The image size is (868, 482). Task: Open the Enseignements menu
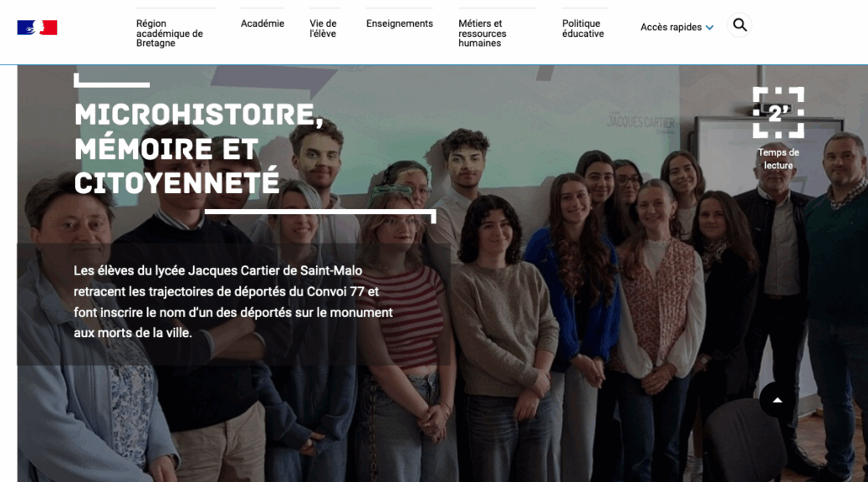click(x=400, y=23)
